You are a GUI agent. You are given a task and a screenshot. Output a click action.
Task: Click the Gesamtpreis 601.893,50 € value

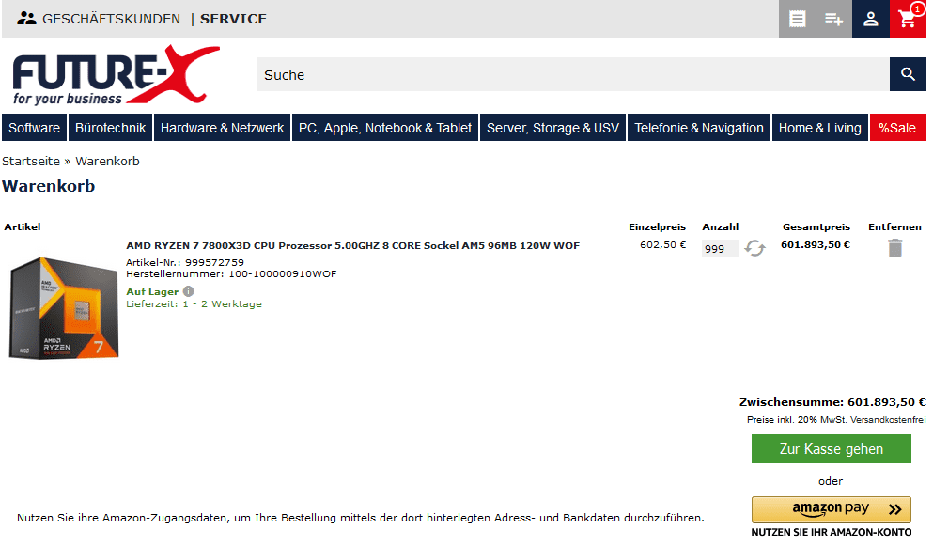(816, 244)
